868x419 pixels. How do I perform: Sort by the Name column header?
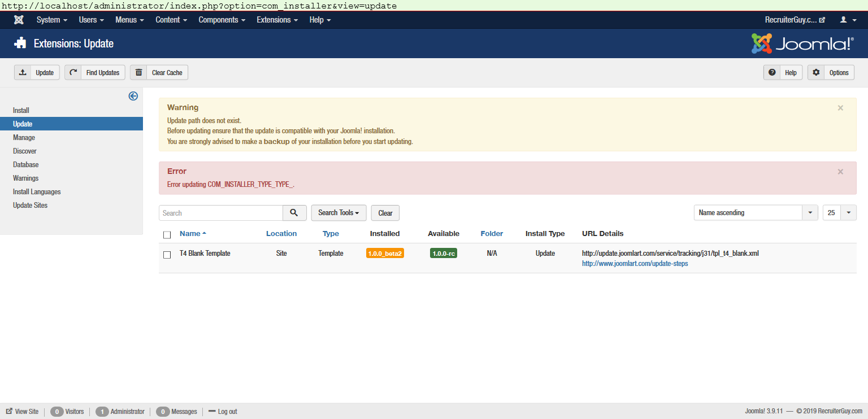tap(193, 234)
